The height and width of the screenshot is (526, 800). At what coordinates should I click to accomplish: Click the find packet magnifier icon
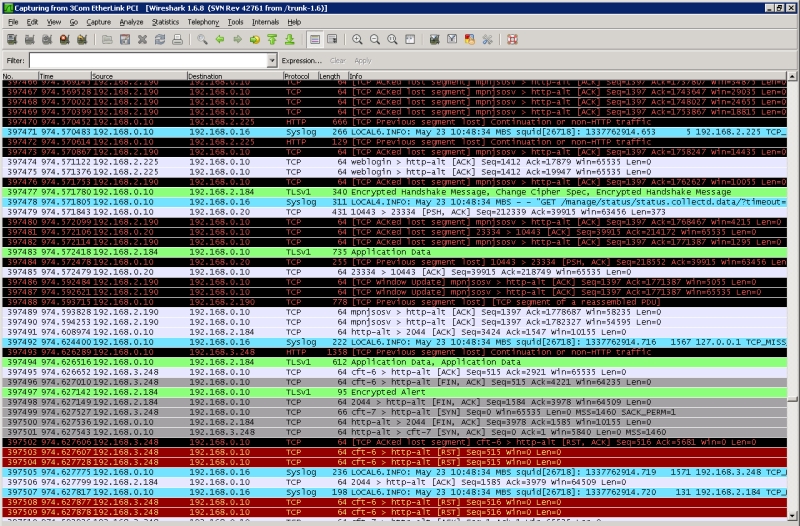coord(203,39)
